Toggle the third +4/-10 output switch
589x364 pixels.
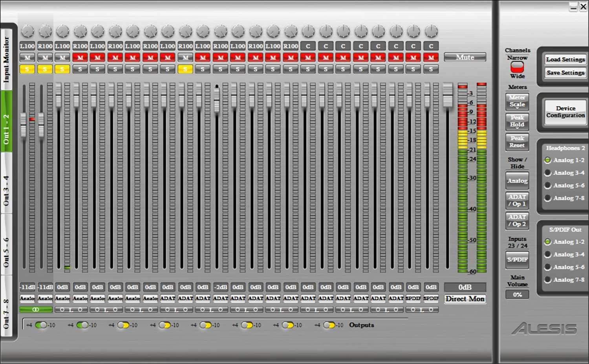point(123,325)
